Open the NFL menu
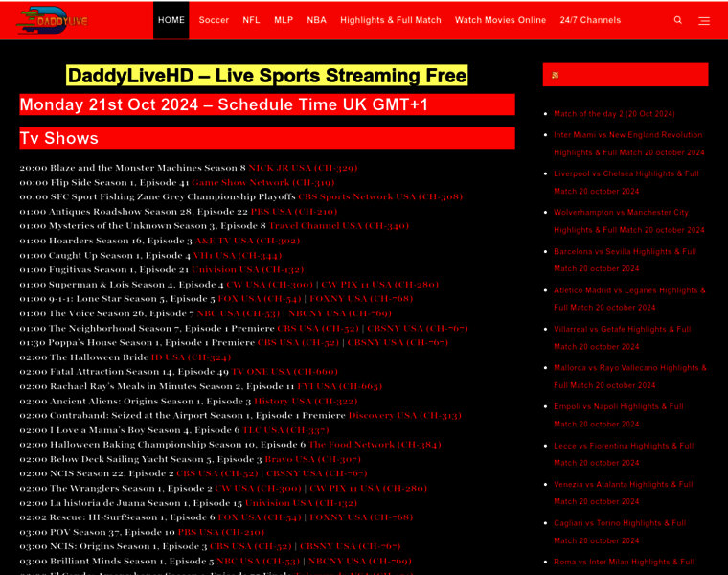Screen dimensions: 728x575 (251, 20)
